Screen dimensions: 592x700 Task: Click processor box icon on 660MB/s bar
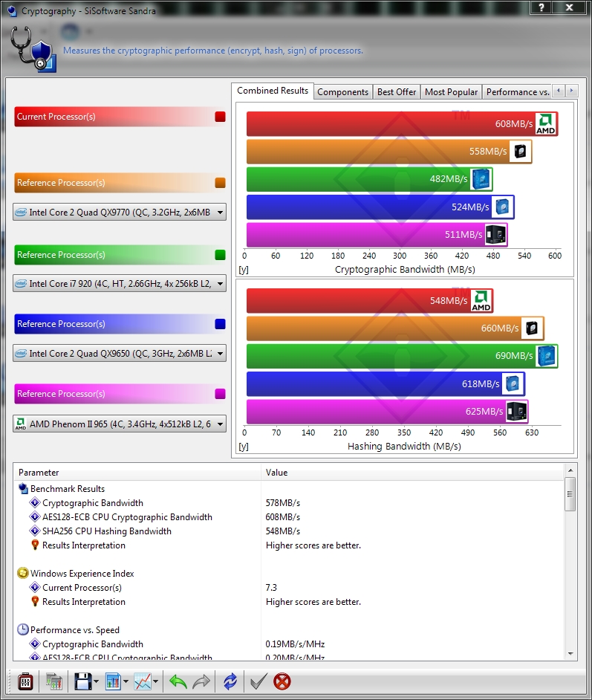pos(533,328)
